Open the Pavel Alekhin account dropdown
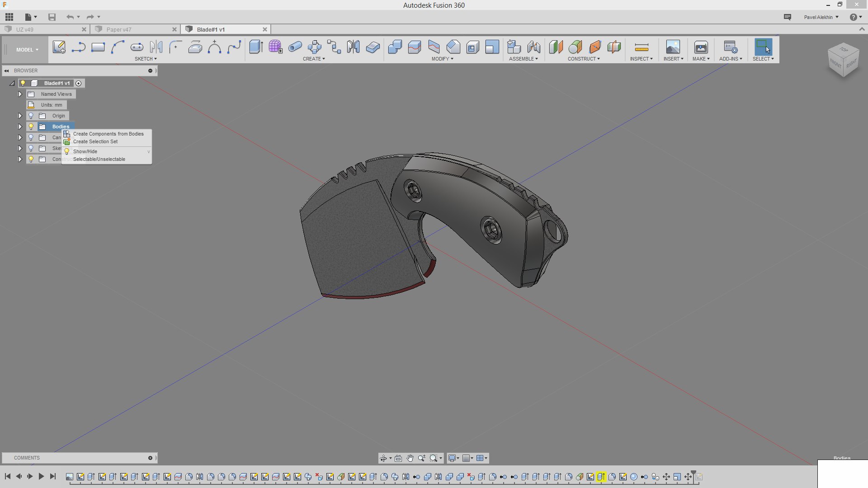The height and width of the screenshot is (488, 868). coord(821,17)
